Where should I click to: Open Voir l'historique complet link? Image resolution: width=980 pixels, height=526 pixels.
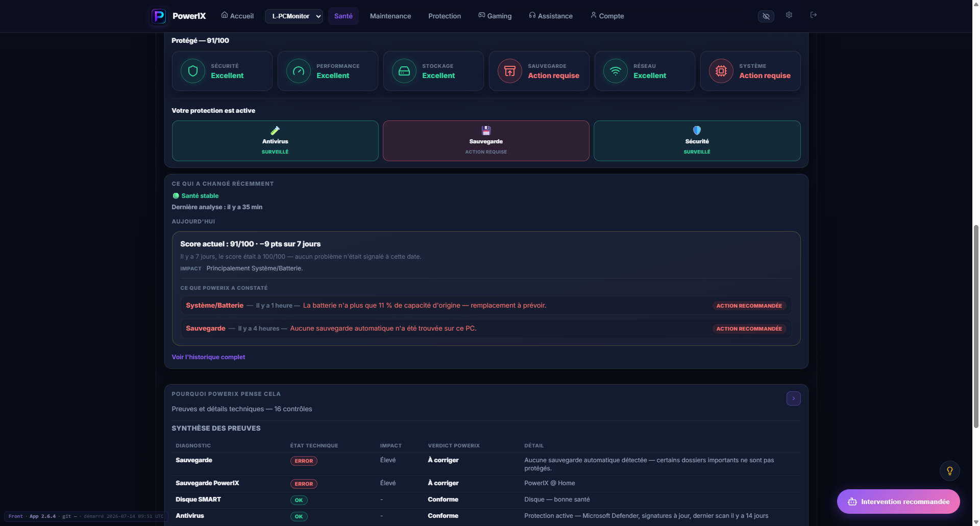[208, 357]
